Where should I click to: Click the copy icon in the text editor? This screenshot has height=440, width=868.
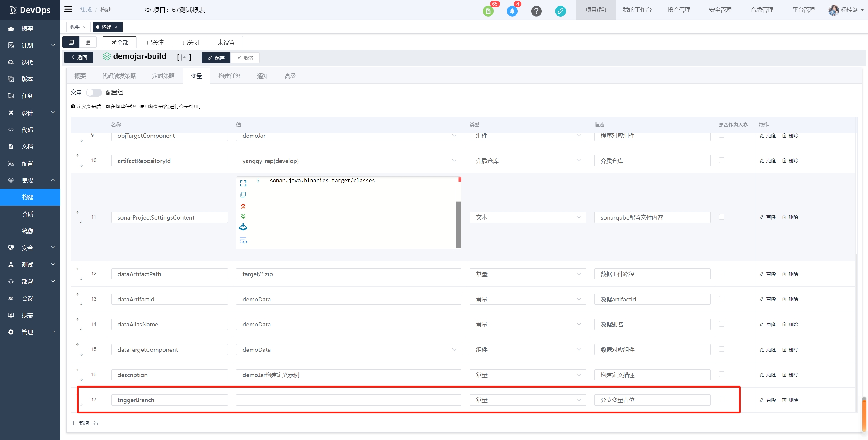[x=243, y=195]
